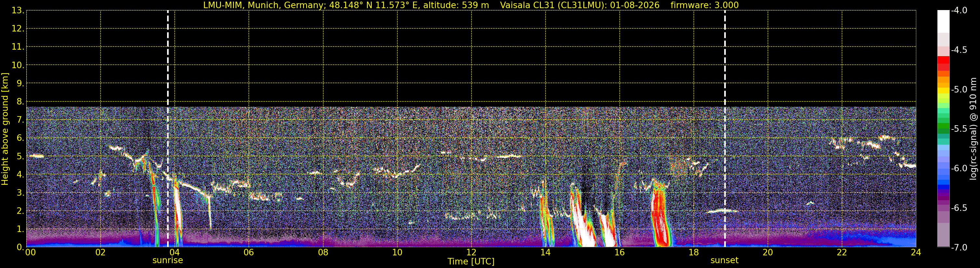The width and height of the screenshot is (980, 268).
Task: Click the '12' time axis tick label
Action: click(x=471, y=252)
